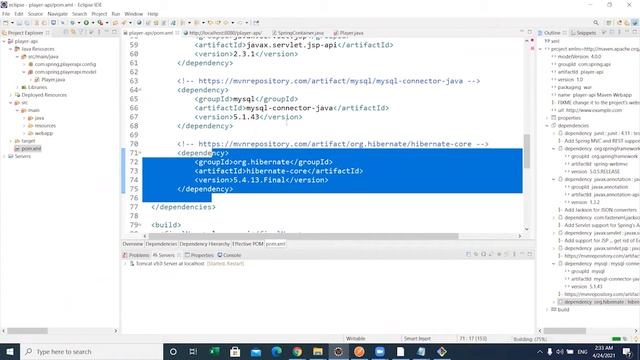Open the Dependency Hierarchy tab
The height and width of the screenshot is (360, 640).
204,244
